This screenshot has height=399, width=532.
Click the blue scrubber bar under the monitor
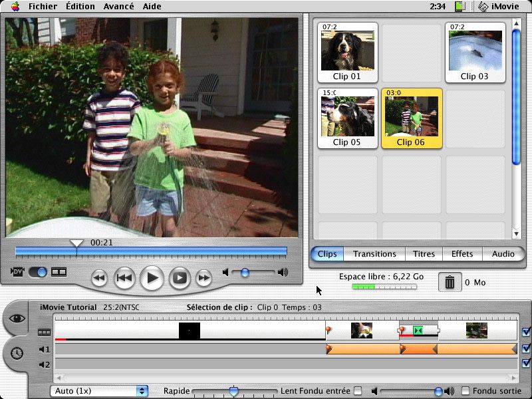tap(152, 251)
